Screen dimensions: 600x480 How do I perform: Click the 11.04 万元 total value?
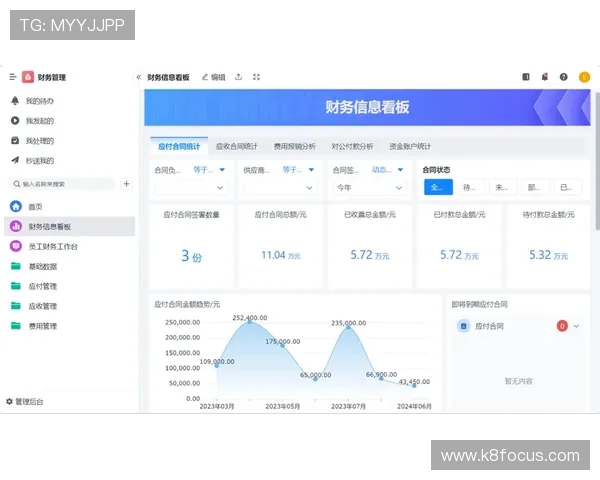pos(280,255)
